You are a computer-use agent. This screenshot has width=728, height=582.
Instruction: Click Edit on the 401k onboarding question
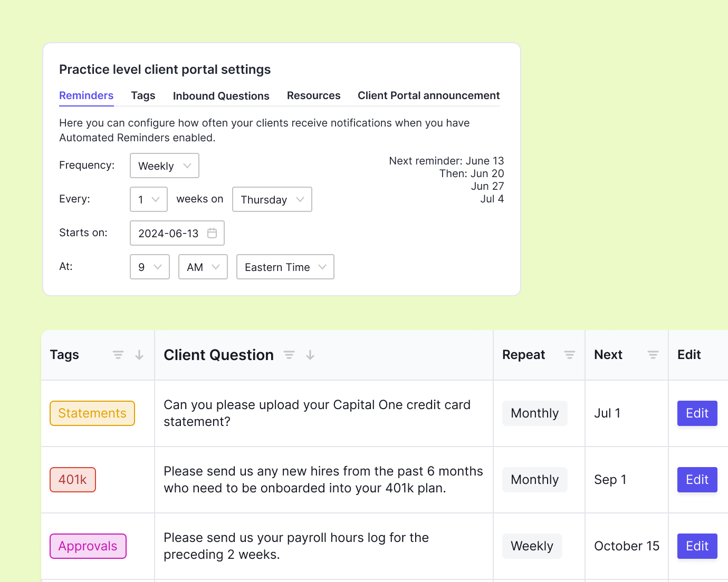pos(697,479)
